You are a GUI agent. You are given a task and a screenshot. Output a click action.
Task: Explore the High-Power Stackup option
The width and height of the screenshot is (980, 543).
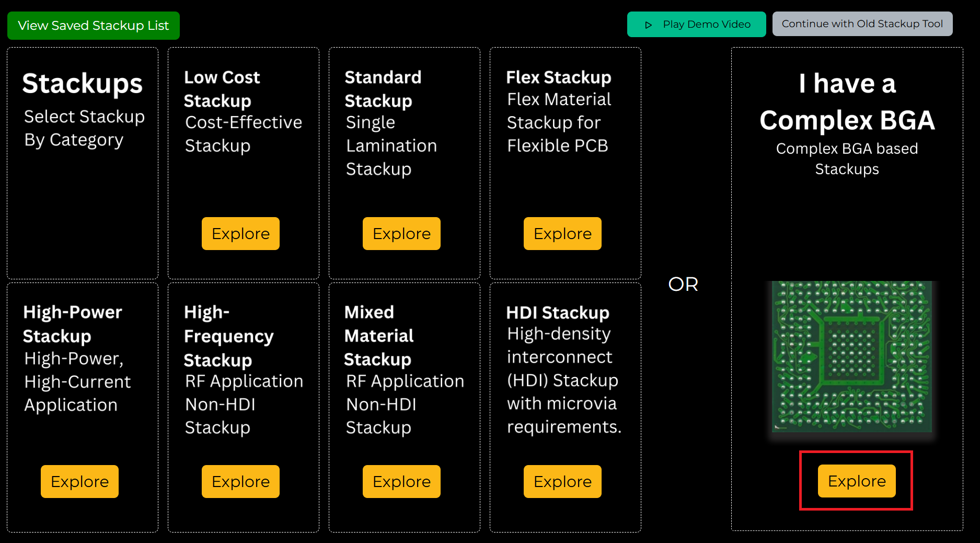79,481
